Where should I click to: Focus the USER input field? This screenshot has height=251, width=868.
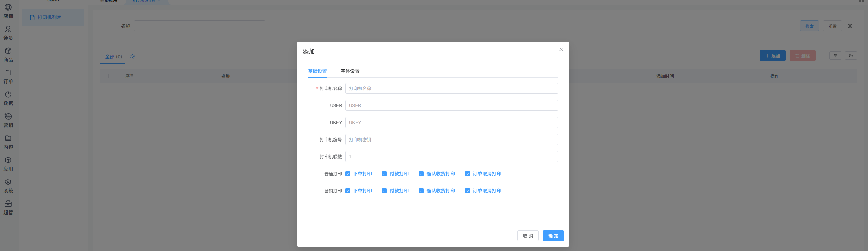coord(452,105)
